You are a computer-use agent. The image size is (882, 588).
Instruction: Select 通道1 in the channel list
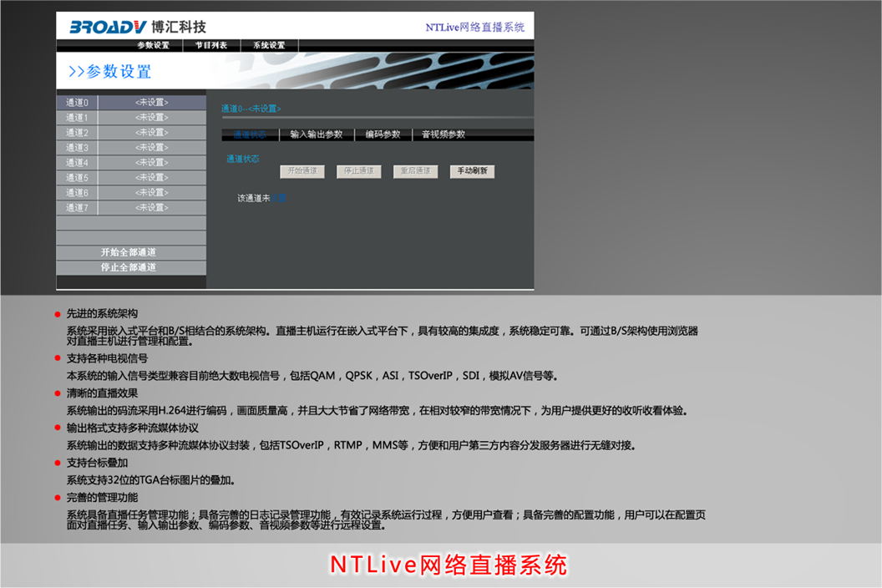(x=131, y=118)
